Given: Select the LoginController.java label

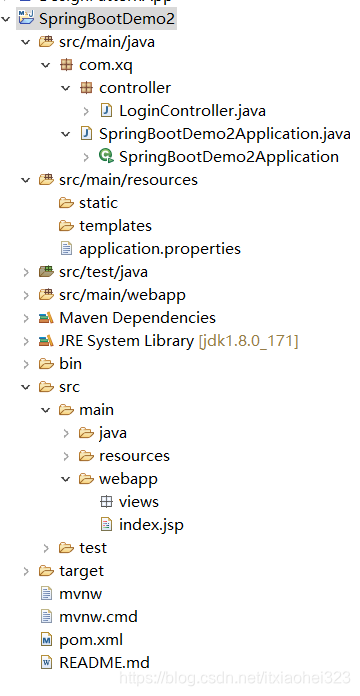Looking at the screenshot, I should tap(192, 111).
